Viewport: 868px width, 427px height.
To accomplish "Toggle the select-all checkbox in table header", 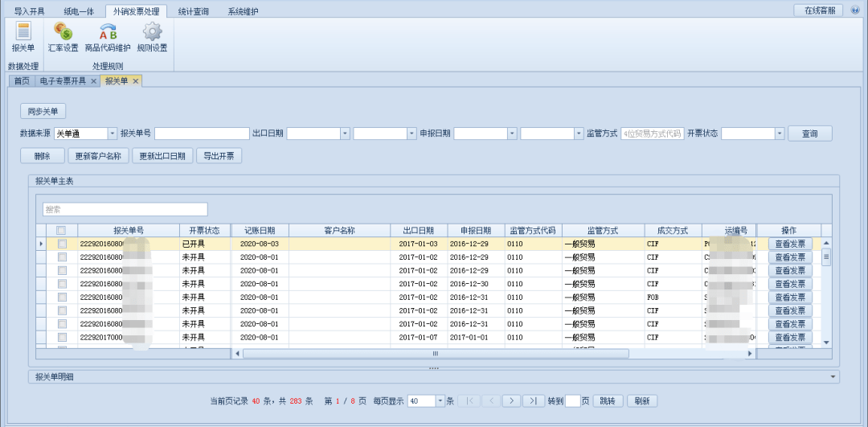I will (x=62, y=231).
